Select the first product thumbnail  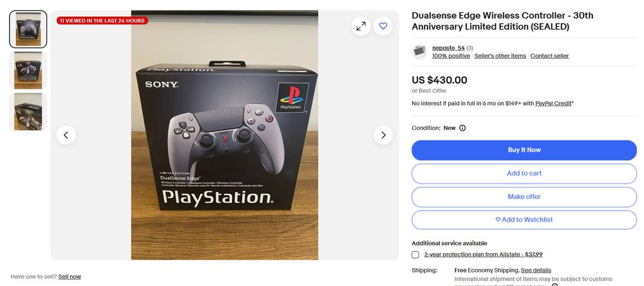[x=28, y=29]
